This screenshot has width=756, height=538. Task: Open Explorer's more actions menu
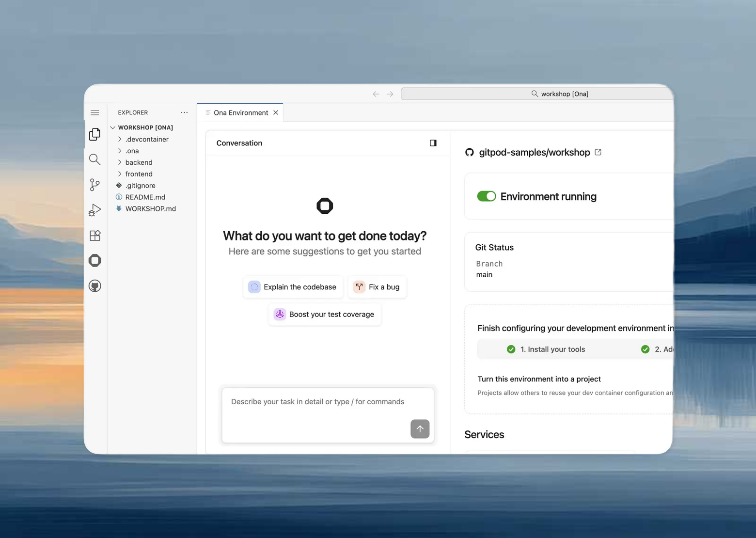(x=184, y=112)
